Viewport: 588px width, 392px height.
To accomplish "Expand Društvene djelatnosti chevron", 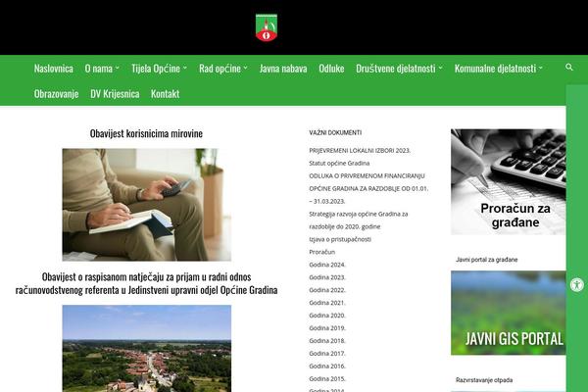I will [x=440, y=68].
